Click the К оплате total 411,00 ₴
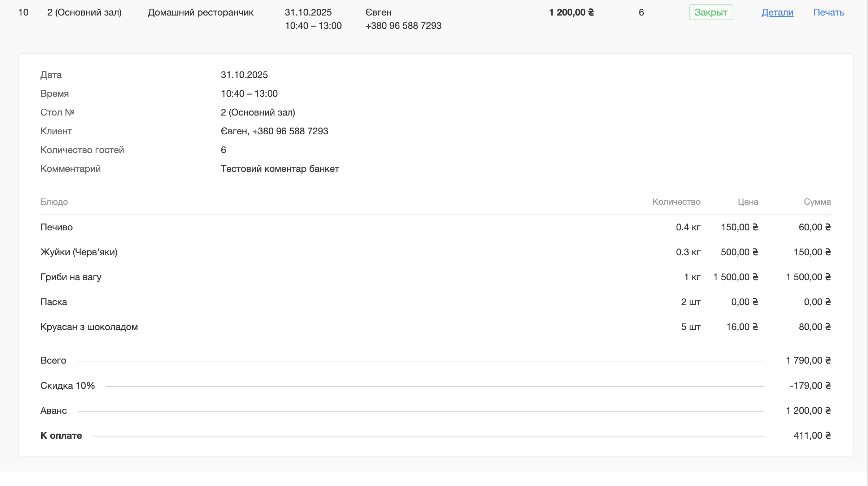 click(x=812, y=435)
